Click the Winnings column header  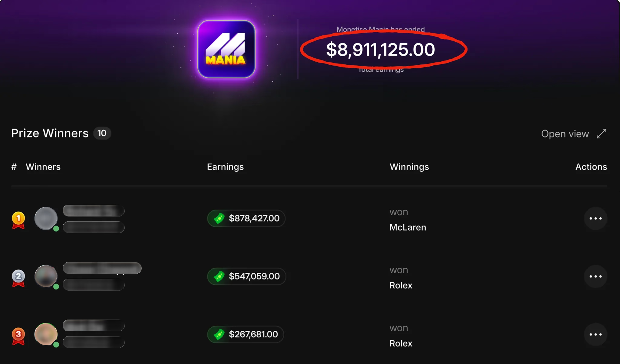[409, 167]
